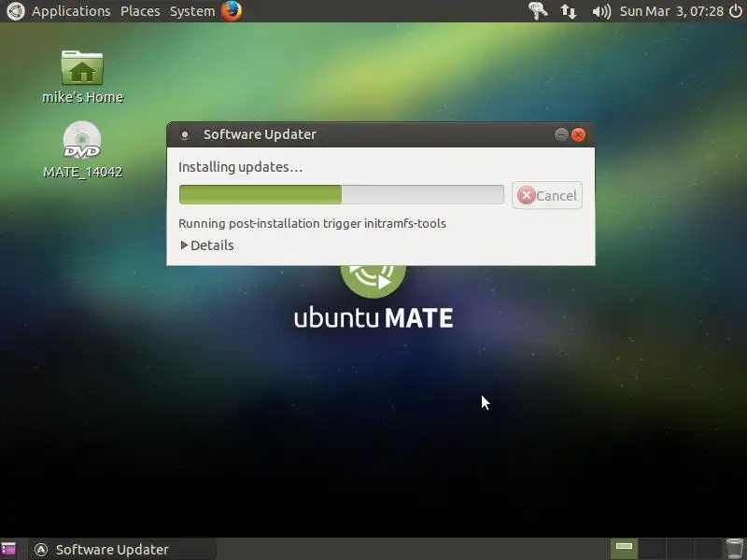
Task: Select Software Updater in the taskbar
Action: [122, 550]
